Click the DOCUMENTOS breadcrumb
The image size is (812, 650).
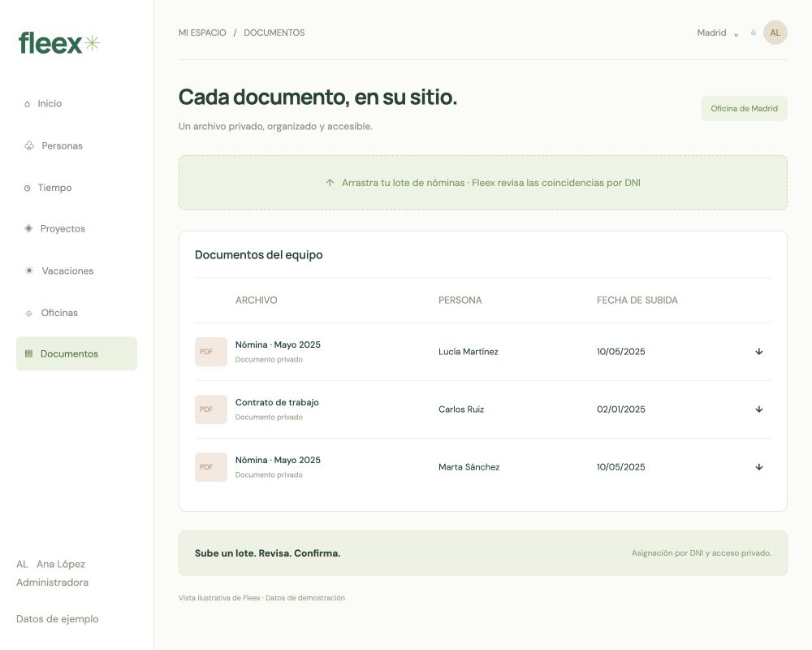pos(274,32)
